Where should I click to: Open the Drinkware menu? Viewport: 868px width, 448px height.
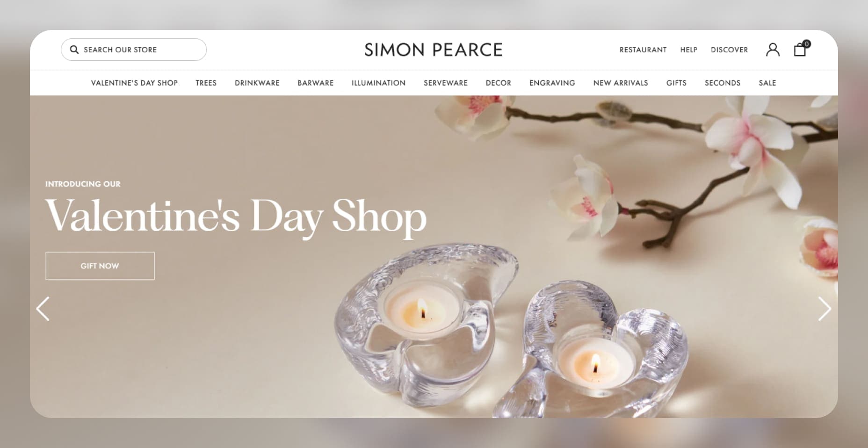point(257,83)
